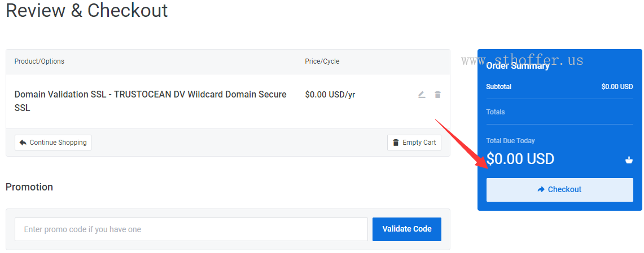Remove the SSL item using the trash icon
The image size is (644, 253).
(438, 95)
